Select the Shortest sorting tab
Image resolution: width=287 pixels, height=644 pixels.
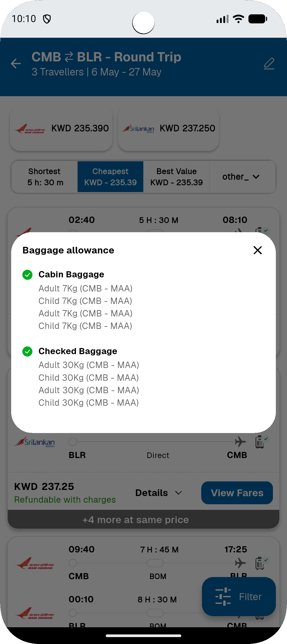pos(45,177)
